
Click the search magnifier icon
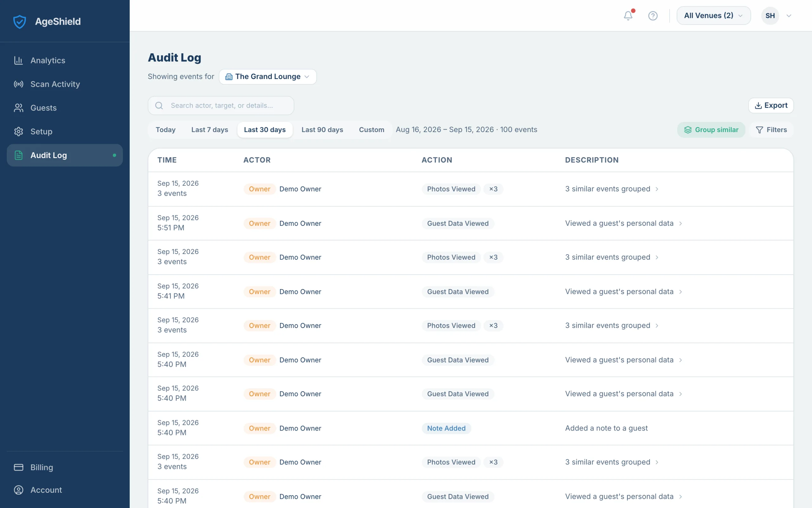point(159,105)
